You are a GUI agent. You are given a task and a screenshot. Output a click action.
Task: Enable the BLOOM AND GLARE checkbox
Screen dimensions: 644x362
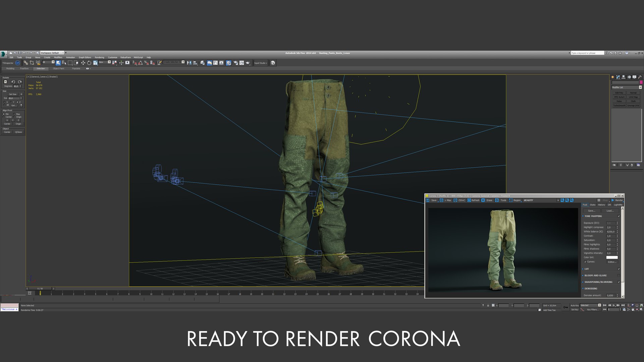click(x=619, y=276)
